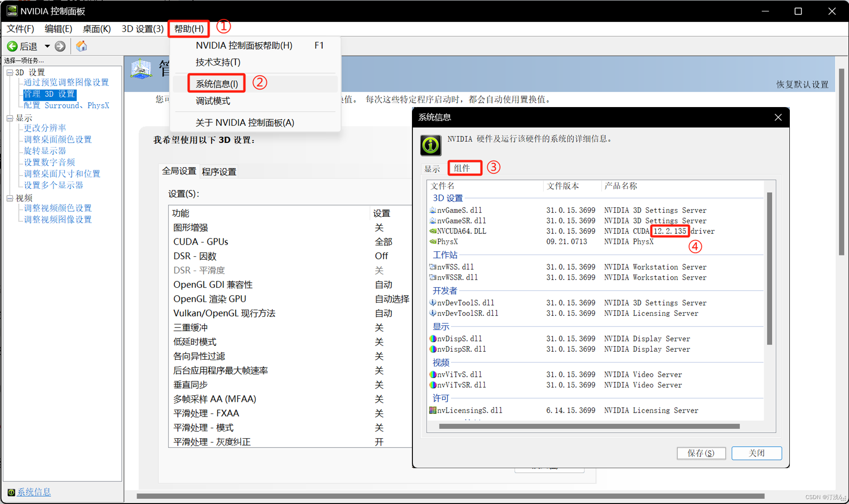
Task: Click the 文件版本 column header
Action: click(572, 186)
